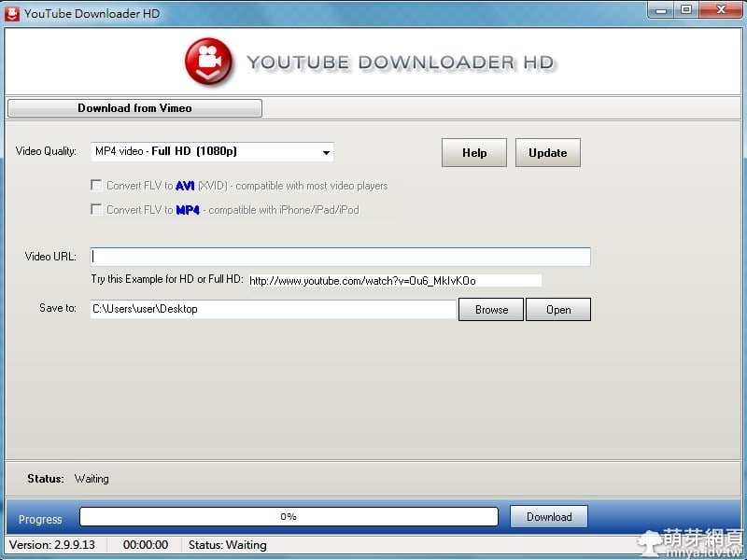This screenshot has width=747, height=560.
Task: Click the Save to: label
Action: [58, 308]
